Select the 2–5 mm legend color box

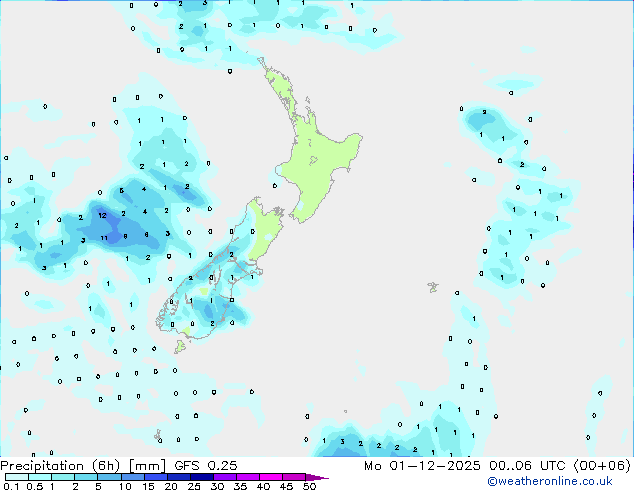tap(86, 477)
